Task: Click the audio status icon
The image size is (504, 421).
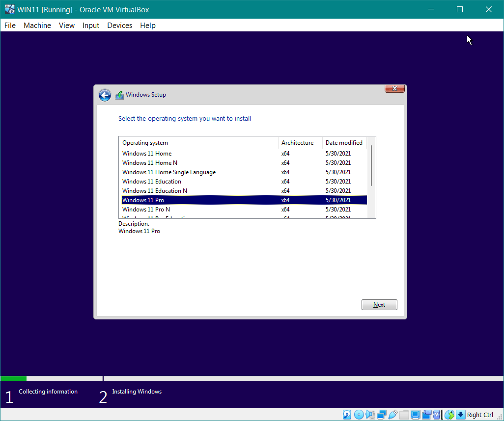Action: [370, 415]
